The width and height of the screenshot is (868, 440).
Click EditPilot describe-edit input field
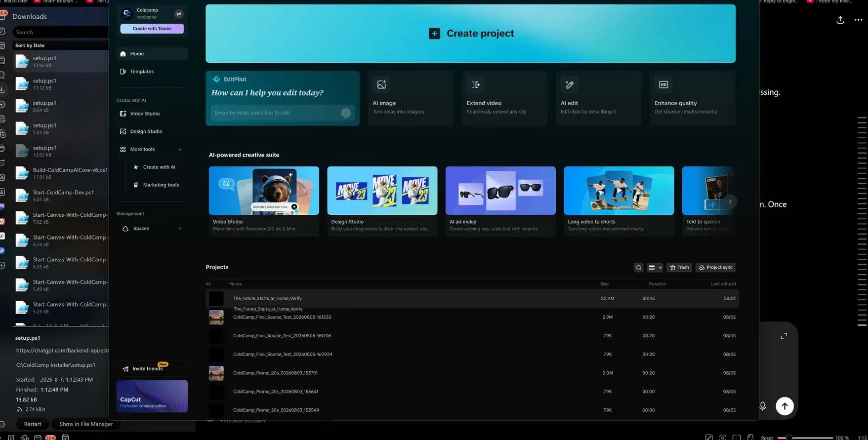coord(277,113)
